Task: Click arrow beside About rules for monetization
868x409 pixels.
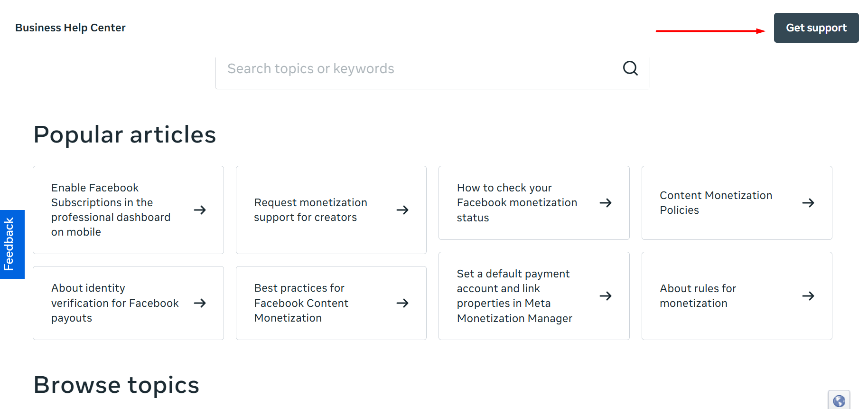Action: pyautogui.click(x=808, y=296)
